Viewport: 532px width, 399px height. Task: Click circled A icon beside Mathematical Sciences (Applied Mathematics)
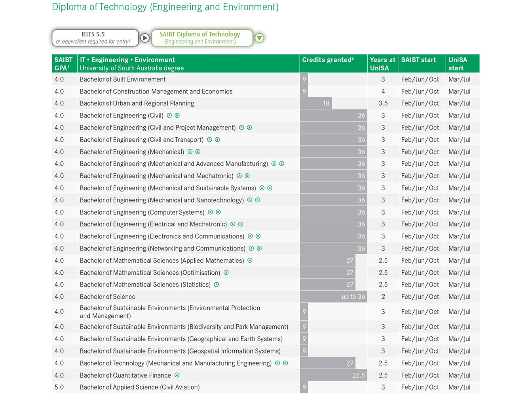[x=250, y=260]
